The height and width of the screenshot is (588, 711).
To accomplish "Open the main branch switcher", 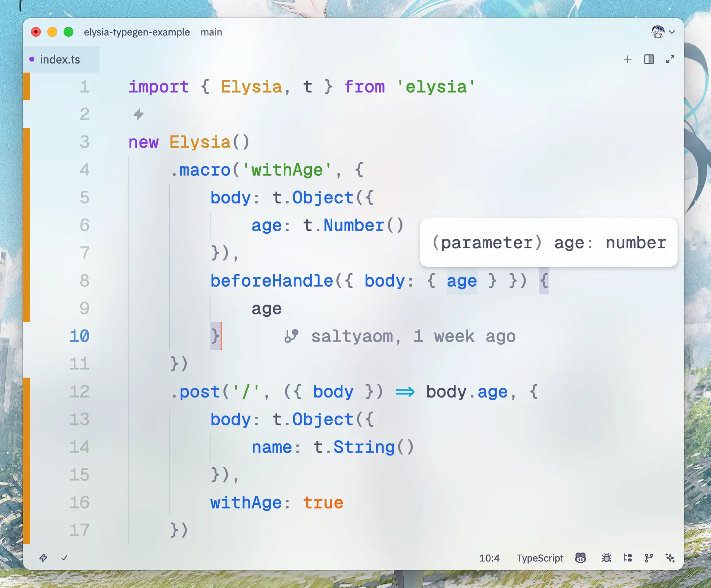I will pyautogui.click(x=211, y=32).
